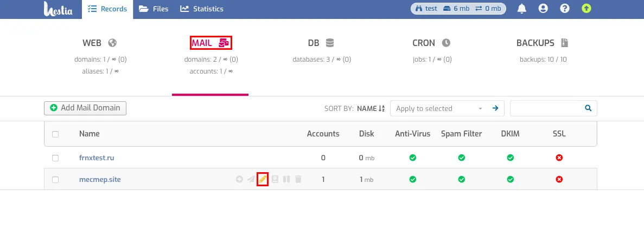Image resolution: width=644 pixels, height=235 pixels.
Task: Open the notifications bell icon
Action: 521,9
